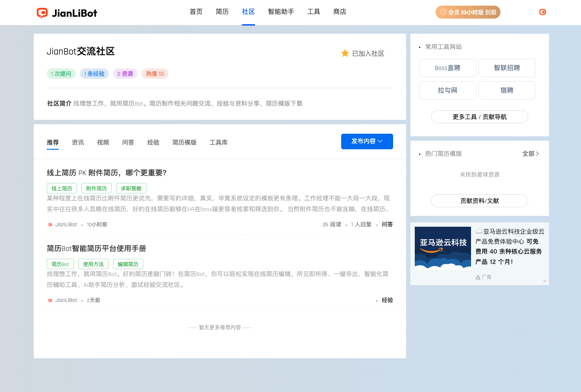Open the 发布内容 dropdown
The height and width of the screenshot is (392, 581).
367,141
